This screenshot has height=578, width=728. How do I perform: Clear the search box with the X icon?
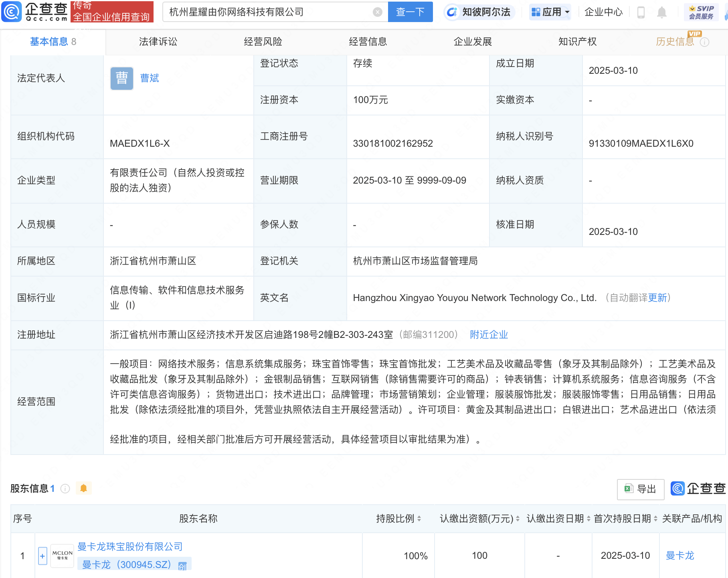[377, 12]
